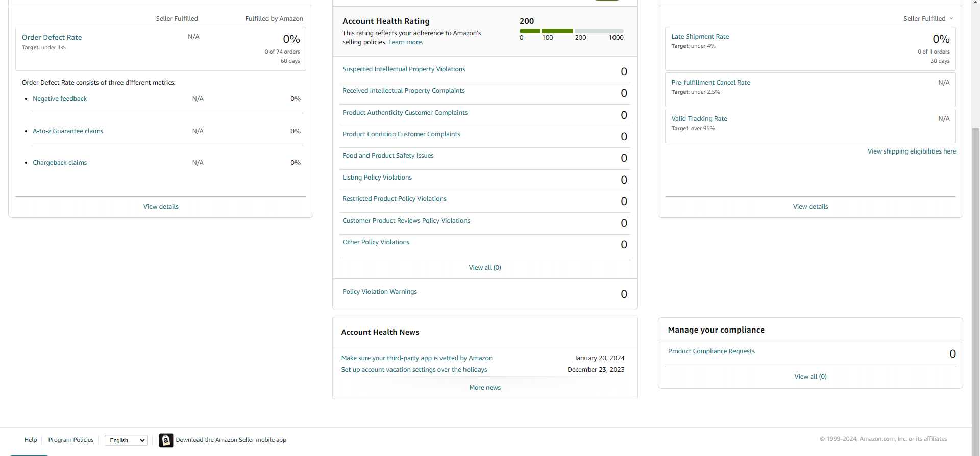Open Program Policies in footer

pyautogui.click(x=71, y=440)
